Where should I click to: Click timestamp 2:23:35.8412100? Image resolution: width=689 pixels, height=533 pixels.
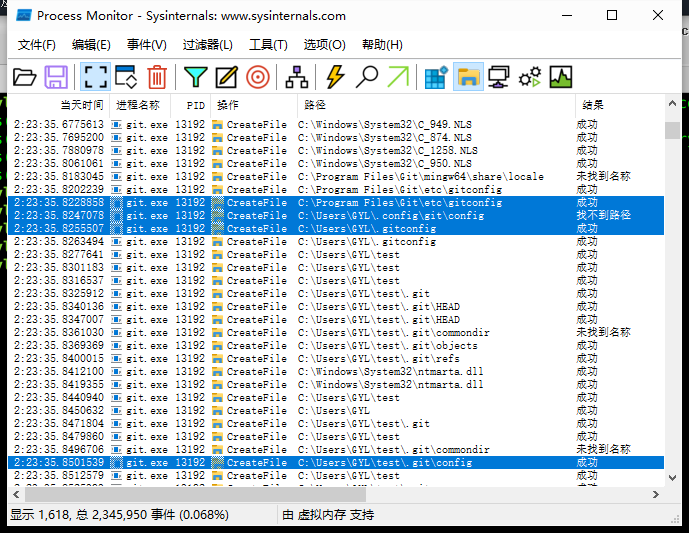pyautogui.click(x=59, y=371)
